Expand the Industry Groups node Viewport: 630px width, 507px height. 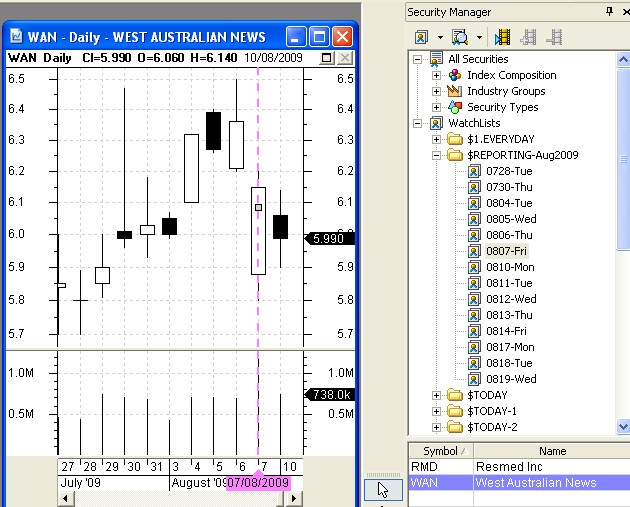tap(436, 92)
